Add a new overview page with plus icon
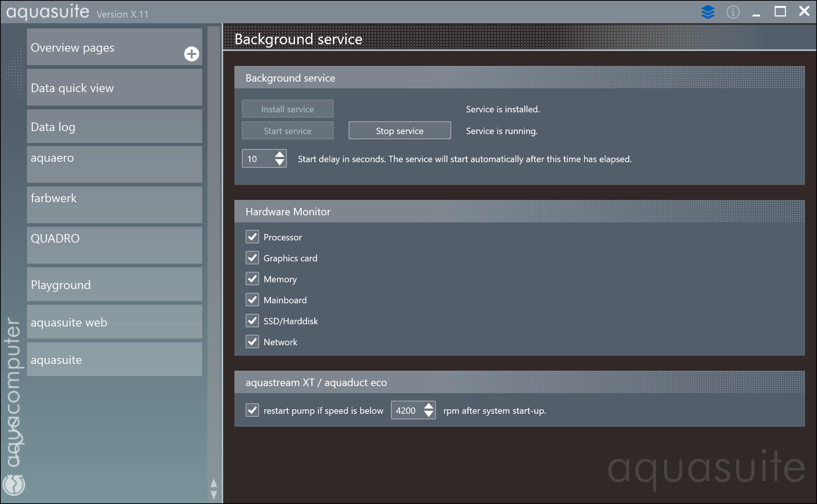 191,54
